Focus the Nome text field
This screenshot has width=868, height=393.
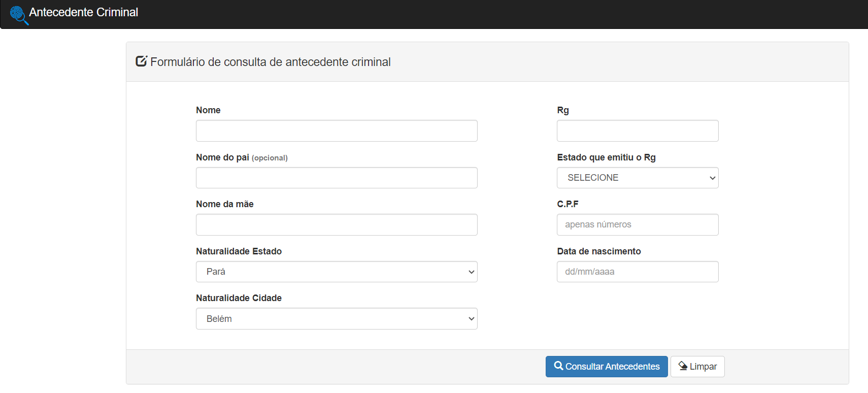point(336,131)
